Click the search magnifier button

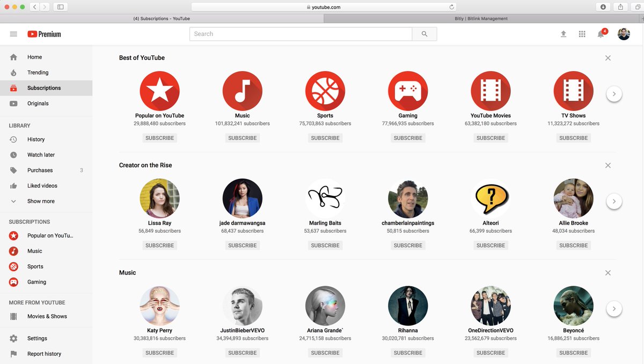(x=425, y=34)
